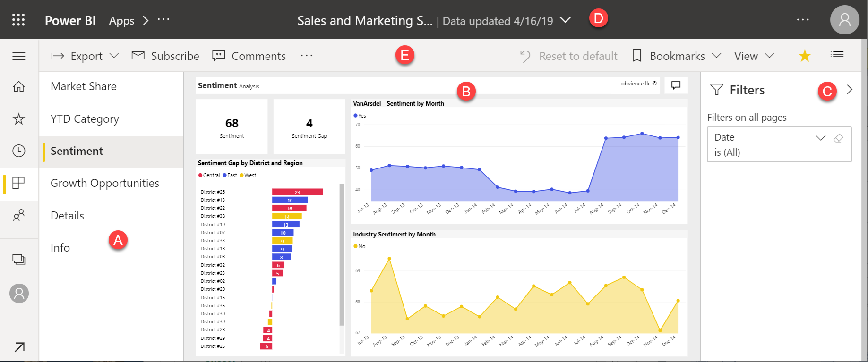
Task: Click the user profile avatar top right
Action: (x=844, y=20)
